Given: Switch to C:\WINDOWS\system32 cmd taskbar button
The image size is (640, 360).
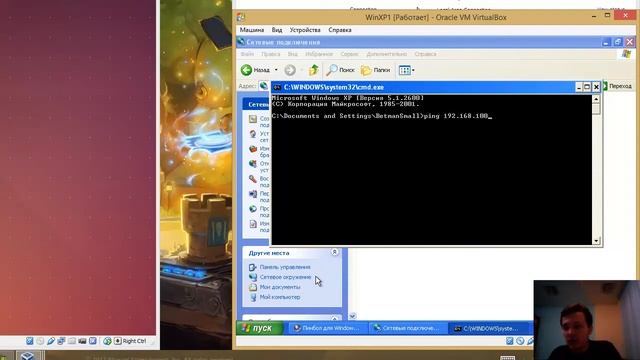Looking at the screenshot, I should [488, 328].
